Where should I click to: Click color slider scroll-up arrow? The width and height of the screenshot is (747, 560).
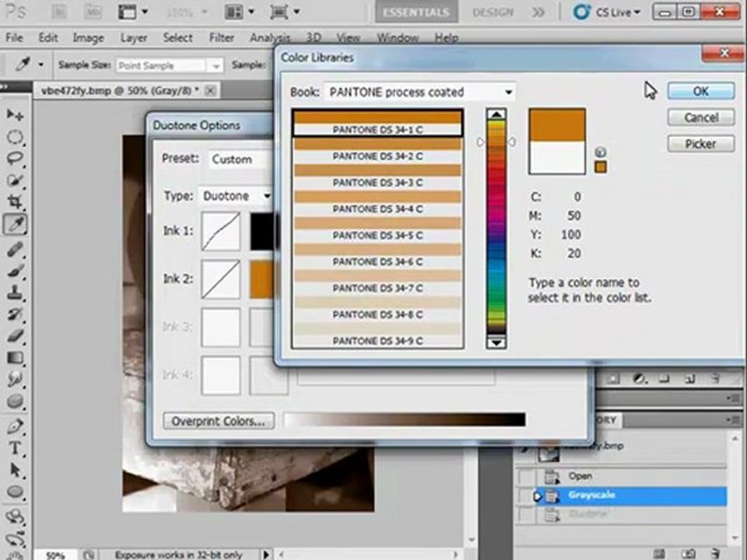click(496, 114)
